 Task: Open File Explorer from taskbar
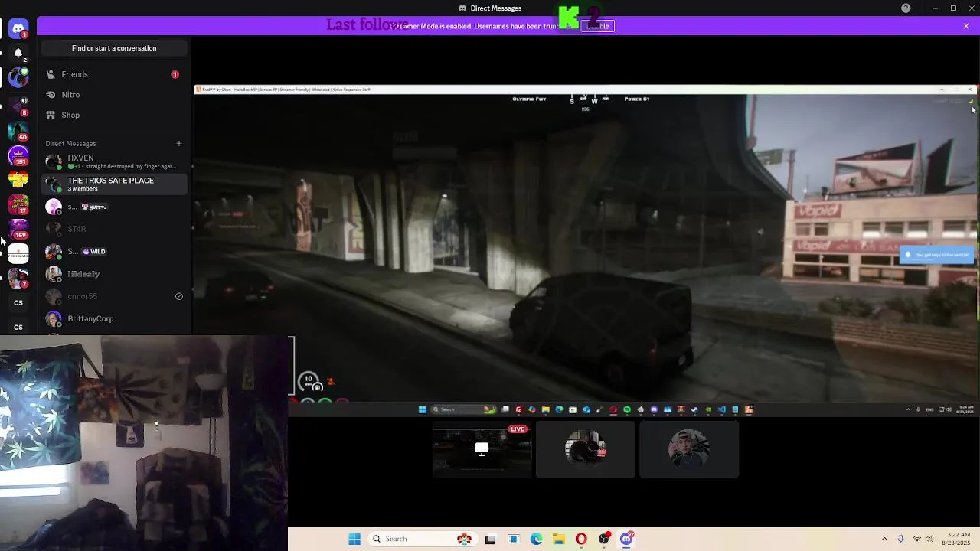(559, 539)
